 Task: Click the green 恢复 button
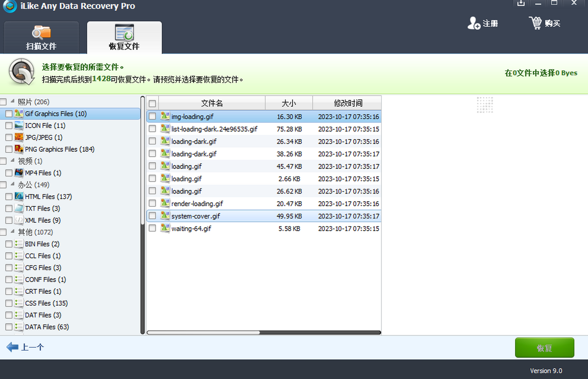(544, 348)
